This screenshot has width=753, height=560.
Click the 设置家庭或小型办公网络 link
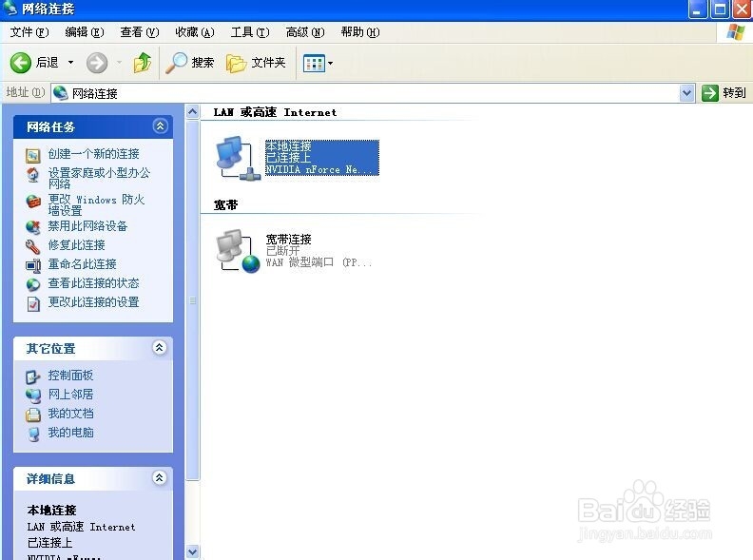coord(99,178)
